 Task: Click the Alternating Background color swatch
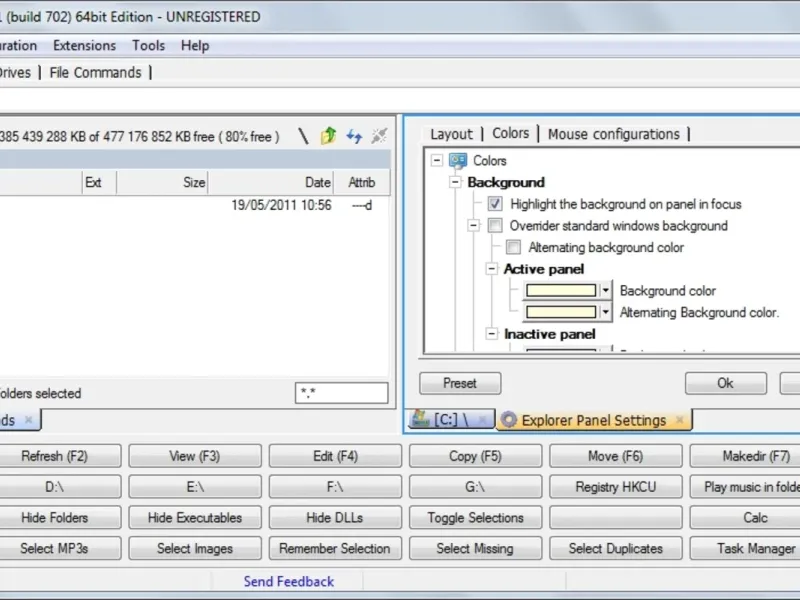[x=561, y=312]
